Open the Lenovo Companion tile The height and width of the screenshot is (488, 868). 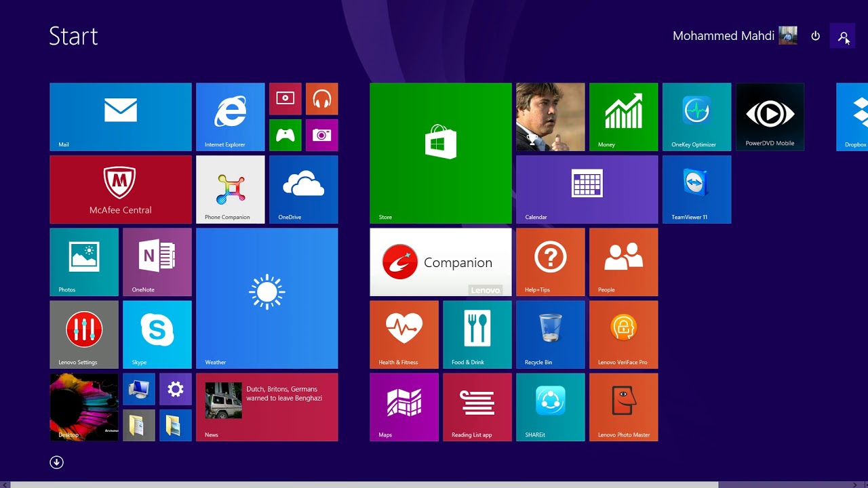441,262
